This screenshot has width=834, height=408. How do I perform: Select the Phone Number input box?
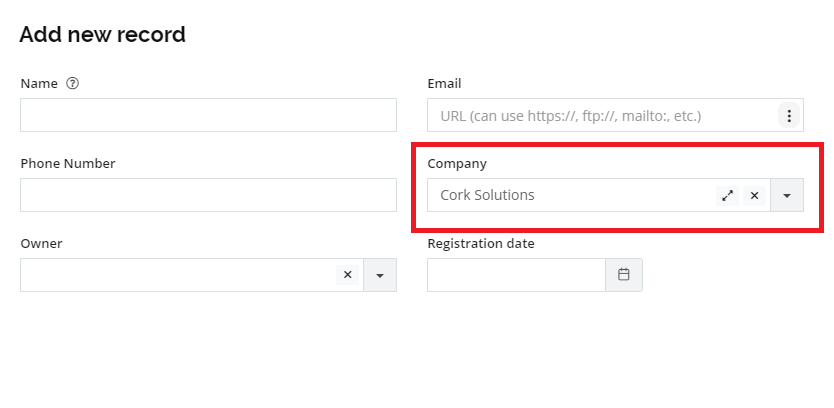pos(208,195)
